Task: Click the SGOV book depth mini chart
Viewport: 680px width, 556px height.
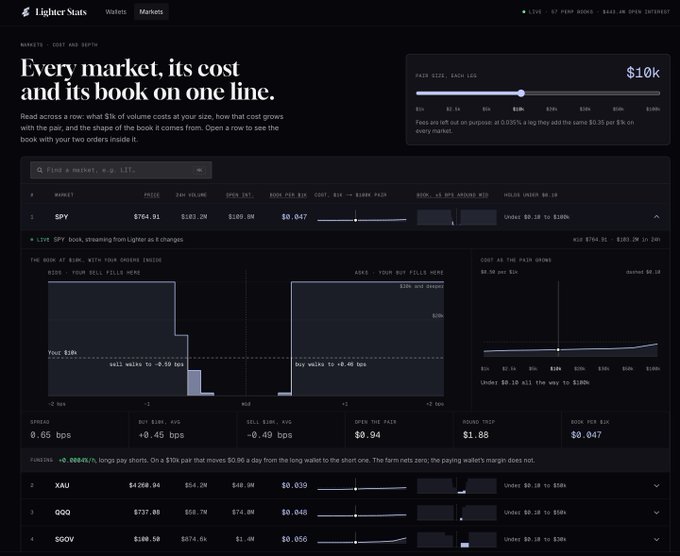Action: 457,540
